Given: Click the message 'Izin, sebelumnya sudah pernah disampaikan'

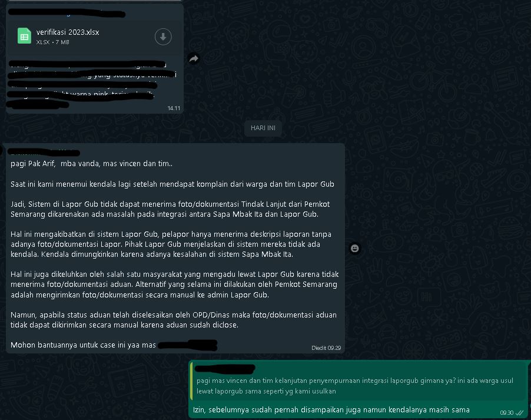Looking at the screenshot, I should click(331, 410).
